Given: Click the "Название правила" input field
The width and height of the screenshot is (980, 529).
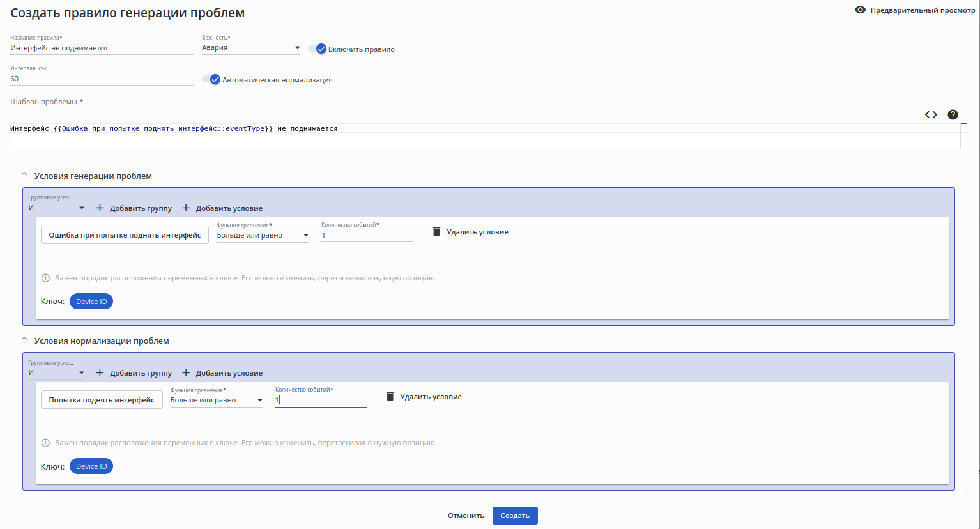Looking at the screenshot, I should point(102,49).
